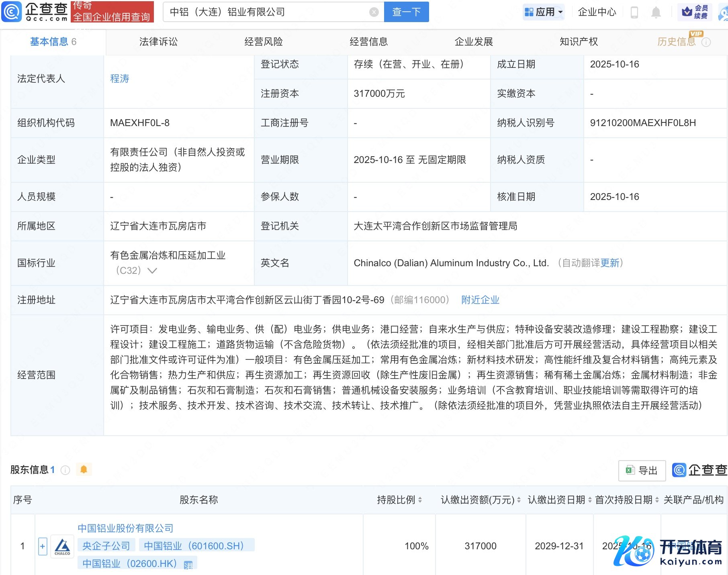728x575 pixels.
Task: Click the info icon next to 股东信息
Action: pos(65,470)
